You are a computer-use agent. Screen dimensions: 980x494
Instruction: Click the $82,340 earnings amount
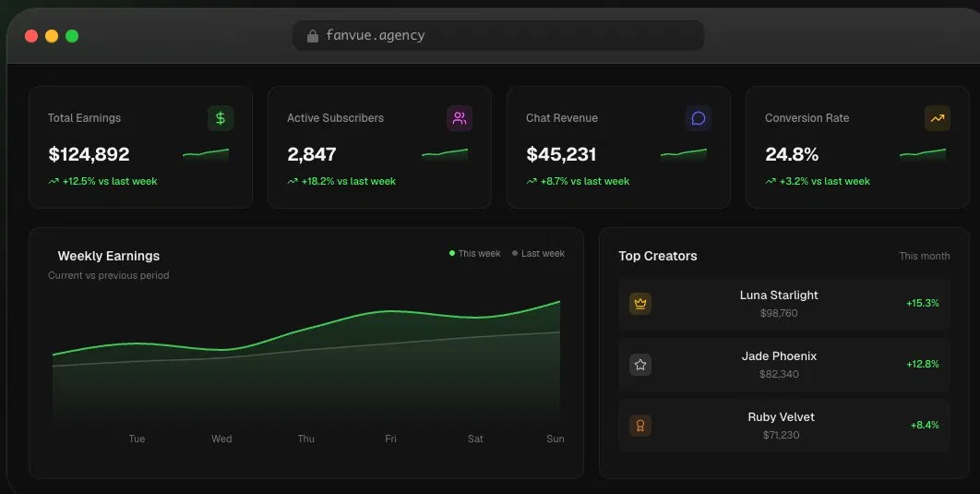(779, 375)
